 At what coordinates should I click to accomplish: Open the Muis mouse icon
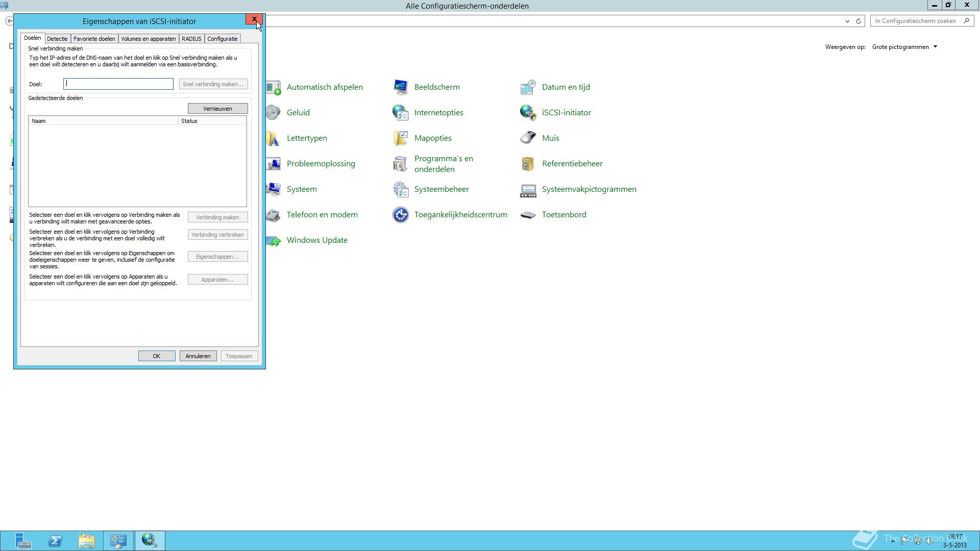point(528,138)
